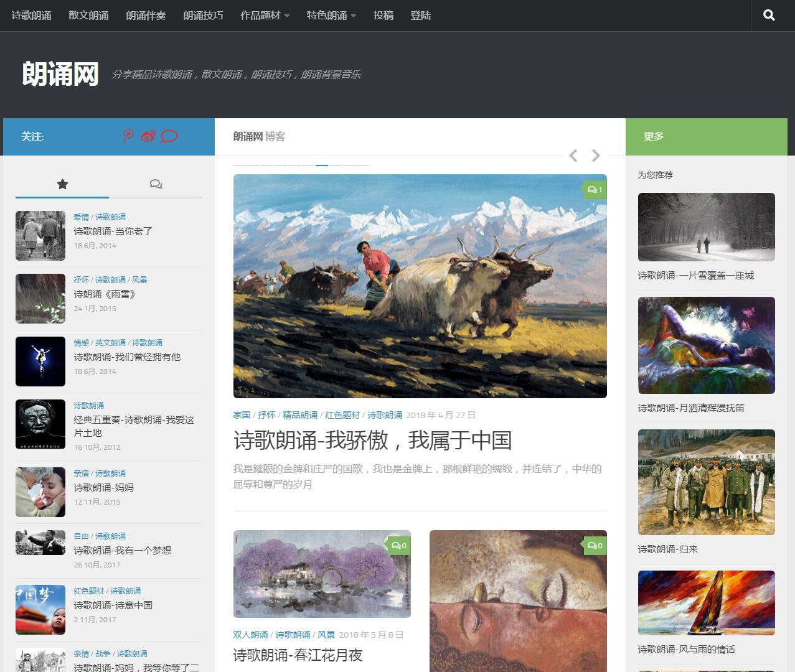This screenshot has width=795, height=672.
Task: Open recommended 诗歌朗诵-月洒清辉漫抚笛
Action: (x=691, y=408)
